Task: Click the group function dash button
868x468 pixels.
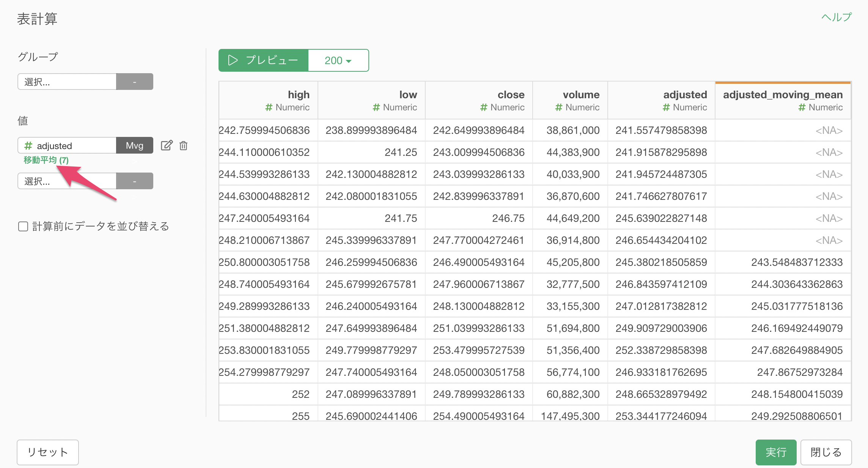Action: pos(134,82)
